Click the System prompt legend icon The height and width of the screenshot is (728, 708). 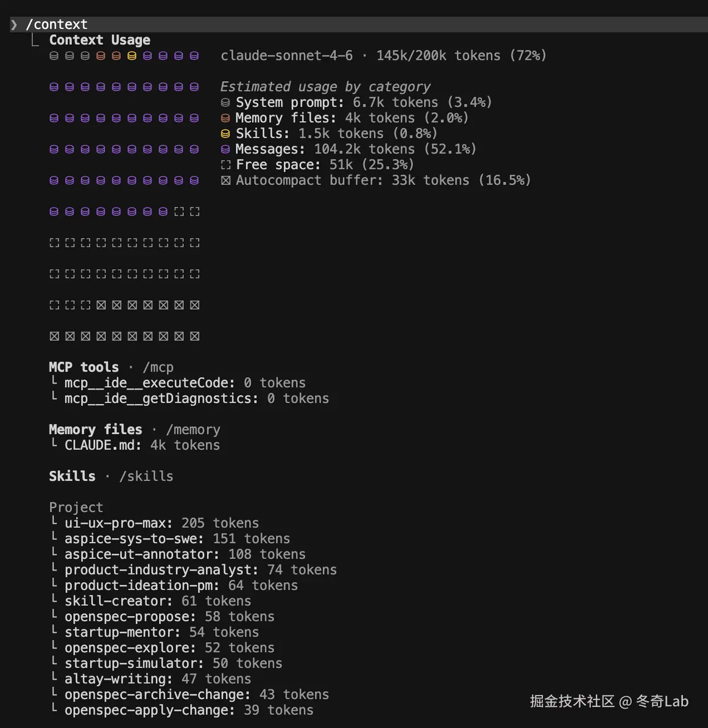(x=225, y=103)
